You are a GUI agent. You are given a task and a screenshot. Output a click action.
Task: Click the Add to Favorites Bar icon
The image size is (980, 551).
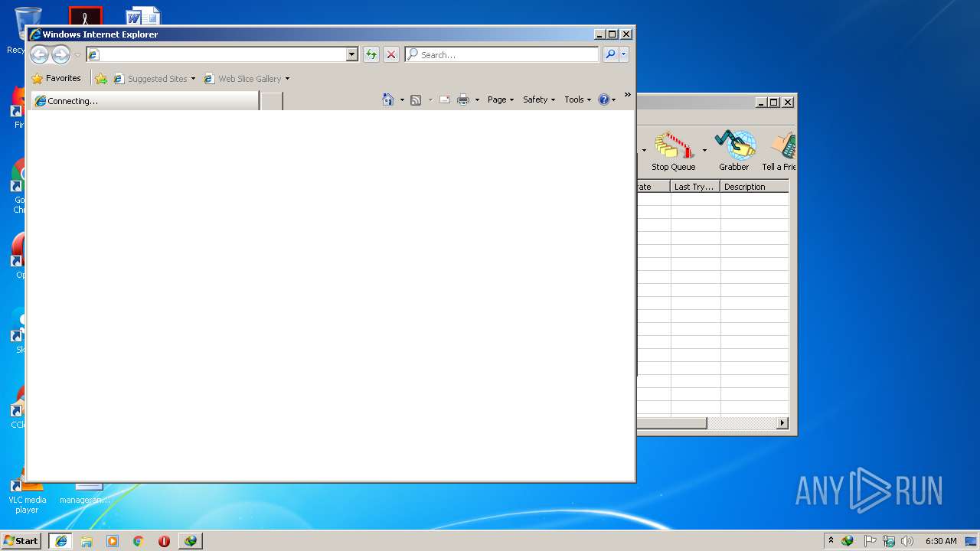[x=101, y=78]
